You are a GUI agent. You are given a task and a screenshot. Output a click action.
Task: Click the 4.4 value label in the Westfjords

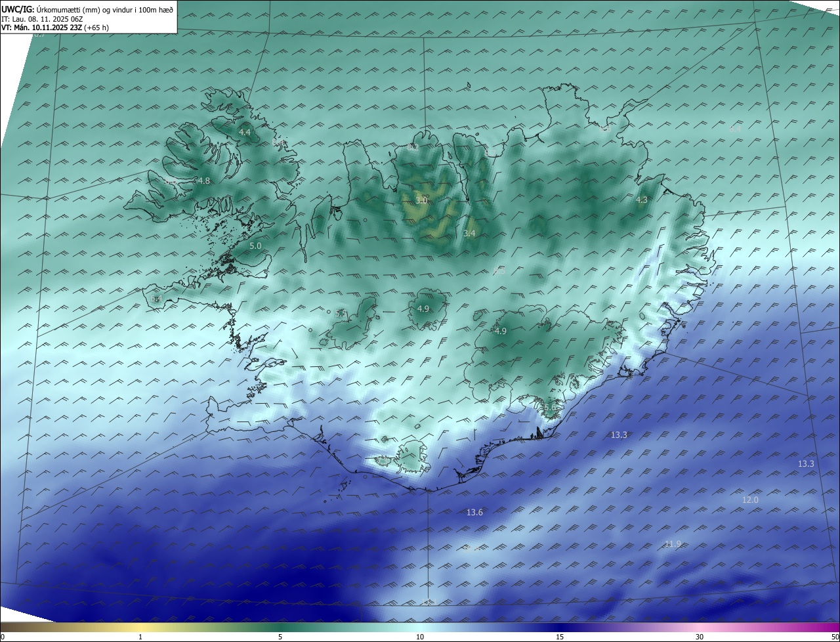(245, 133)
